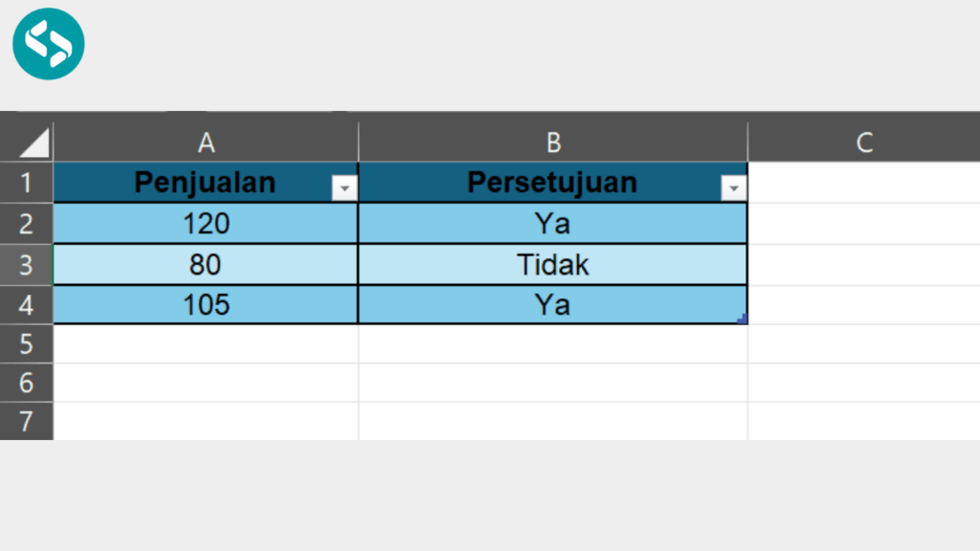Select column header A

point(206,141)
